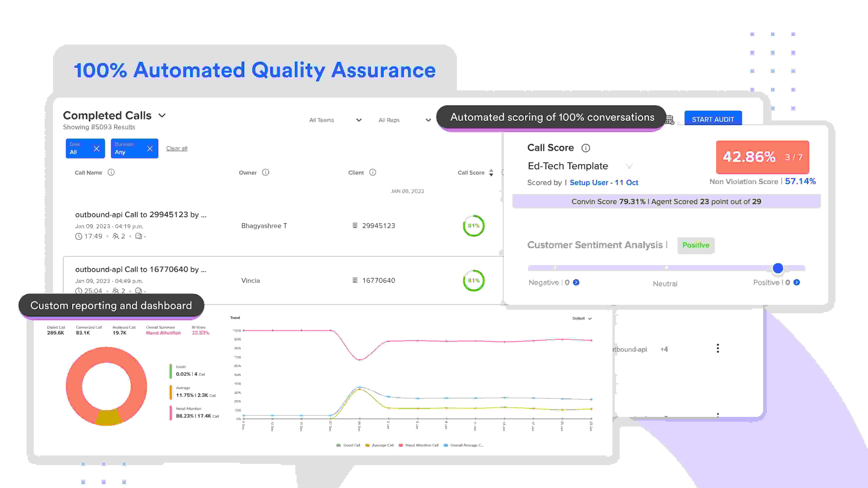868x488 pixels.
Task: Click the info icon beside Call Name column
Action: pos(111,172)
